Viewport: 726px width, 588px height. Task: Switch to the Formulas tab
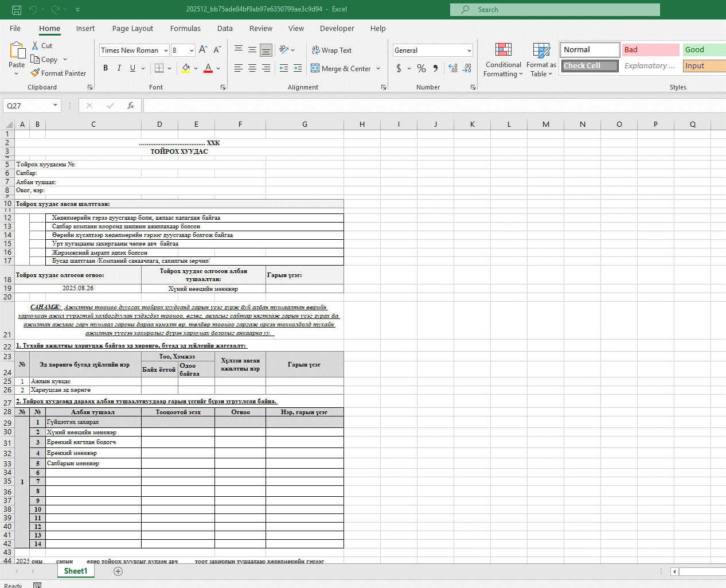185,28
